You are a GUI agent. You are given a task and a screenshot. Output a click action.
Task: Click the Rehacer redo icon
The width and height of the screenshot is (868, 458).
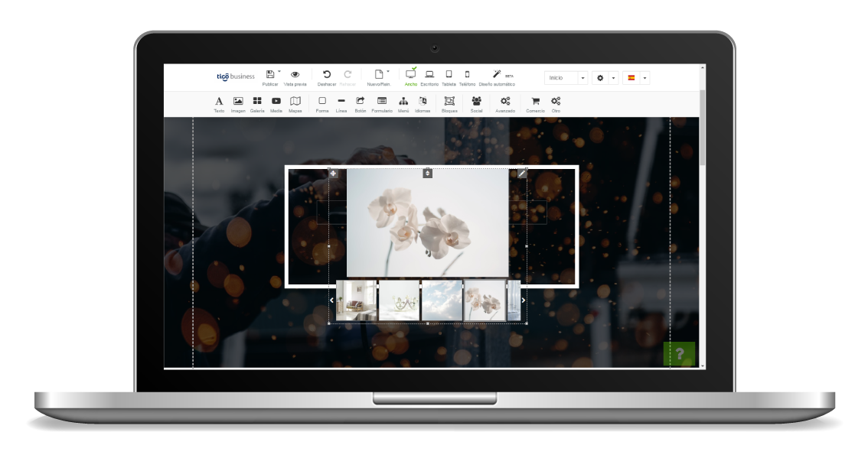348,75
